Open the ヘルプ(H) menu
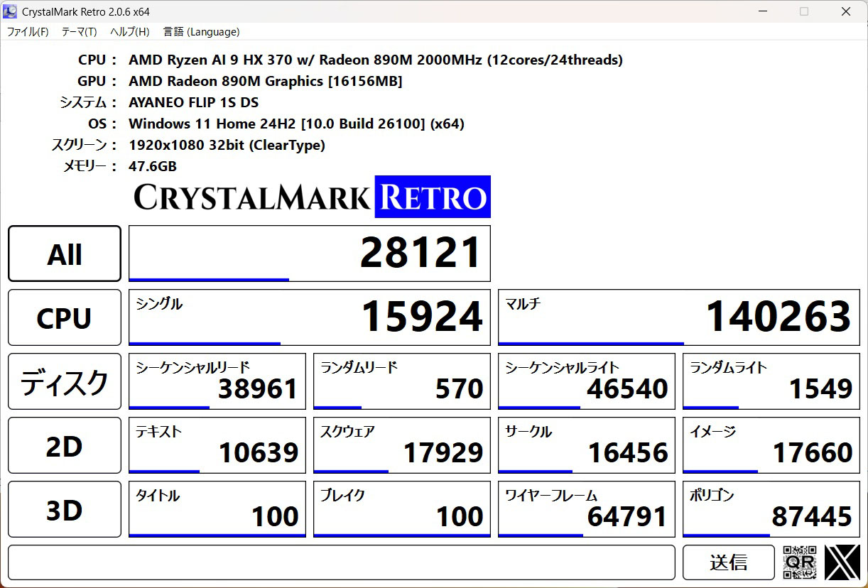868x588 pixels. [129, 32]
